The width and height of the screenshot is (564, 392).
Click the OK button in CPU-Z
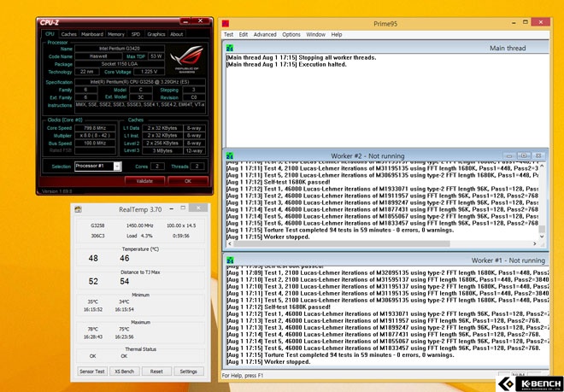tap(188, 181)
